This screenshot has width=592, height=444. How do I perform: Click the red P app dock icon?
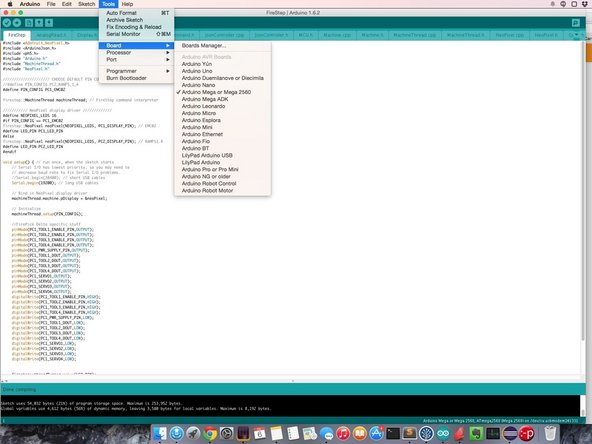pos(526,433)
